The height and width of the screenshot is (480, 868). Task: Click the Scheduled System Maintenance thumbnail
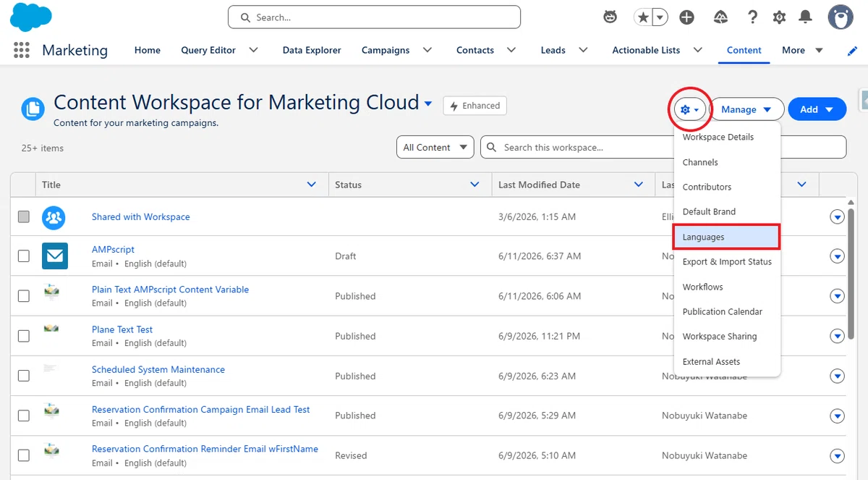coord(50,369)
